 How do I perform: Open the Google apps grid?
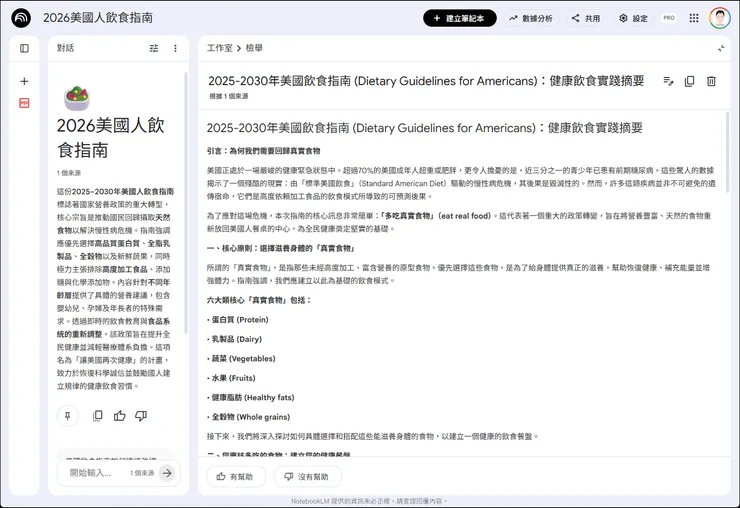coord(694,18)
